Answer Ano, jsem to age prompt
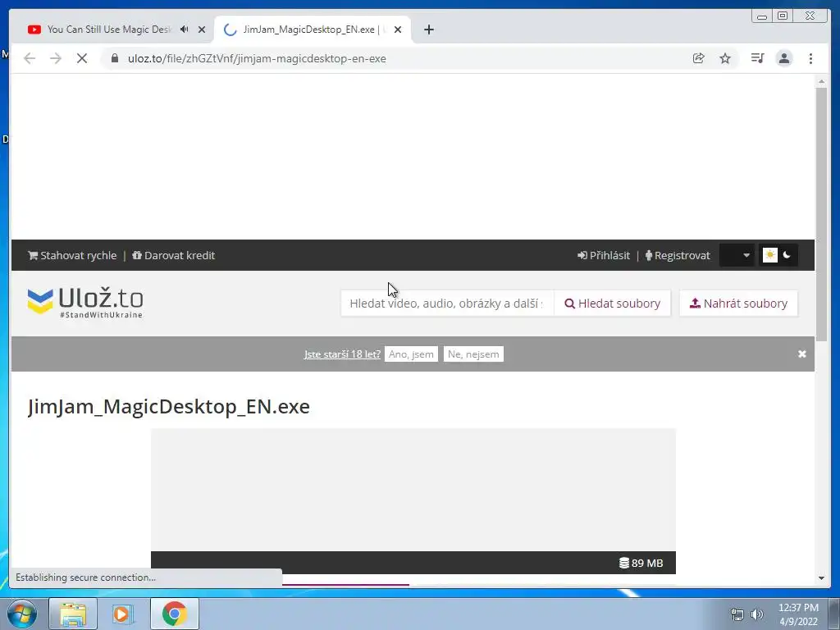Screen dimensions: 840x630 tap(411, 354)
